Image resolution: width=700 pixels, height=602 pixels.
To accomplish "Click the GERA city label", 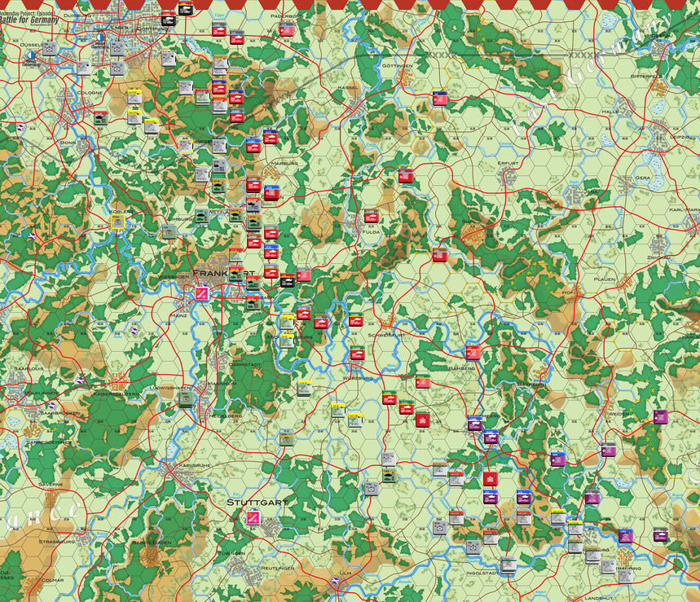I will point(643,178).
